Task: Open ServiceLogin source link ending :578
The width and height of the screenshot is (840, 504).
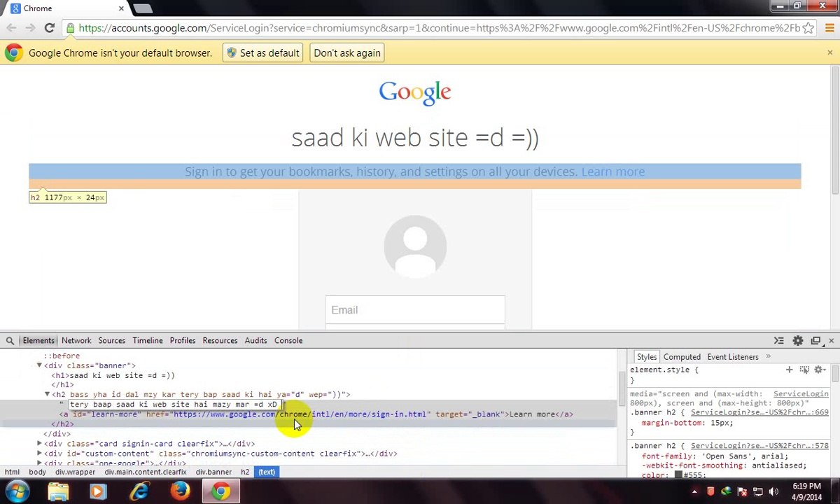Action: coord(759,446)
